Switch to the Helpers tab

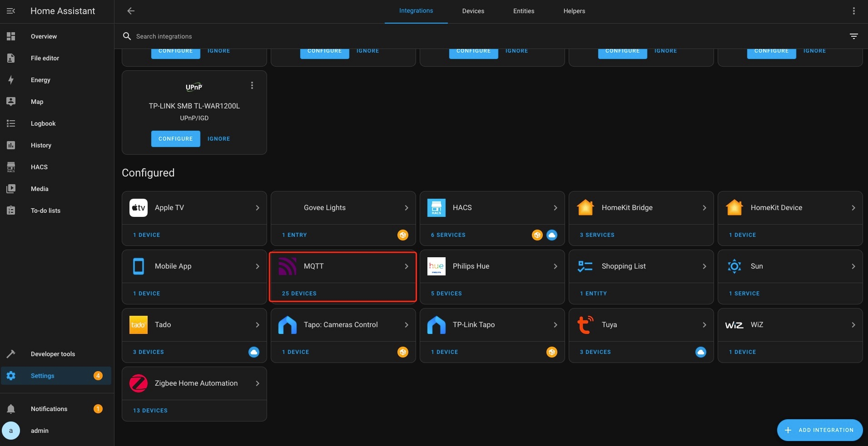574,11
